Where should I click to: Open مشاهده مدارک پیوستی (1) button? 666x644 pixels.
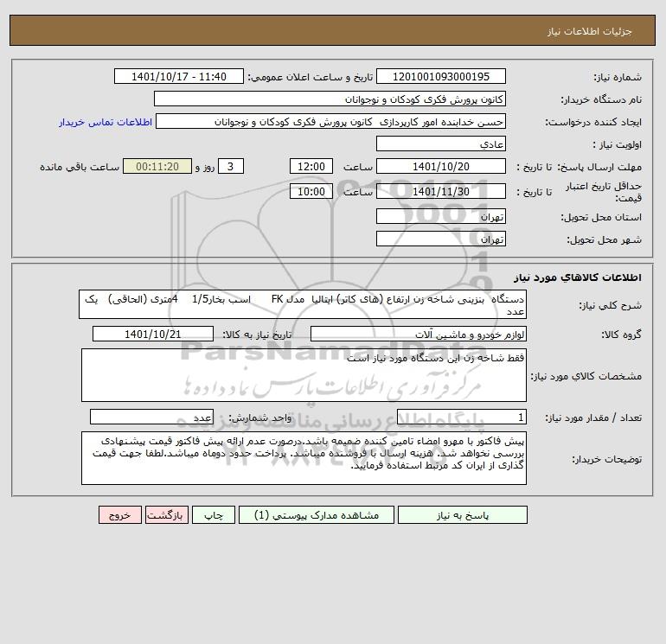(317, 515)
